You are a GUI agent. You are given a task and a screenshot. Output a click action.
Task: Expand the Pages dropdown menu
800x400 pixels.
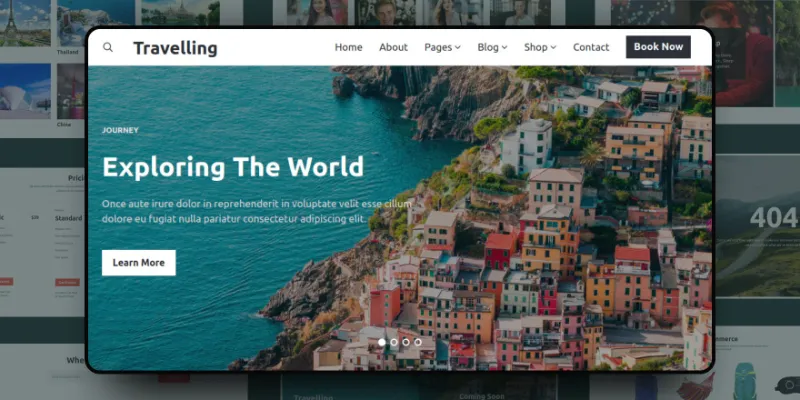pos(442,47)
